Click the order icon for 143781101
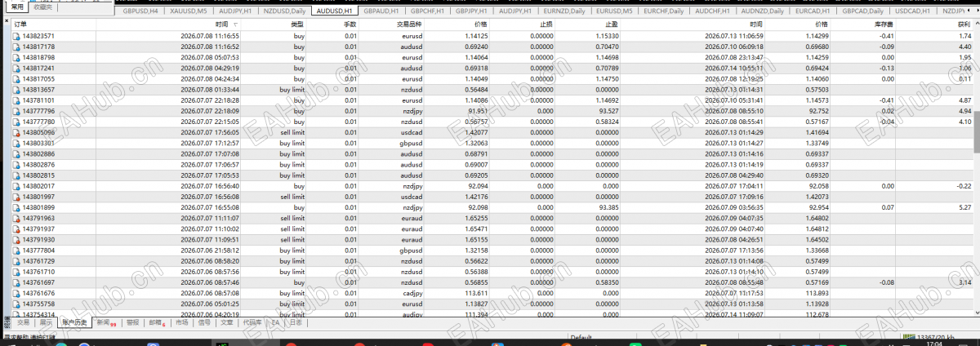The image size is (980, 346). click(x=16, y=100)
